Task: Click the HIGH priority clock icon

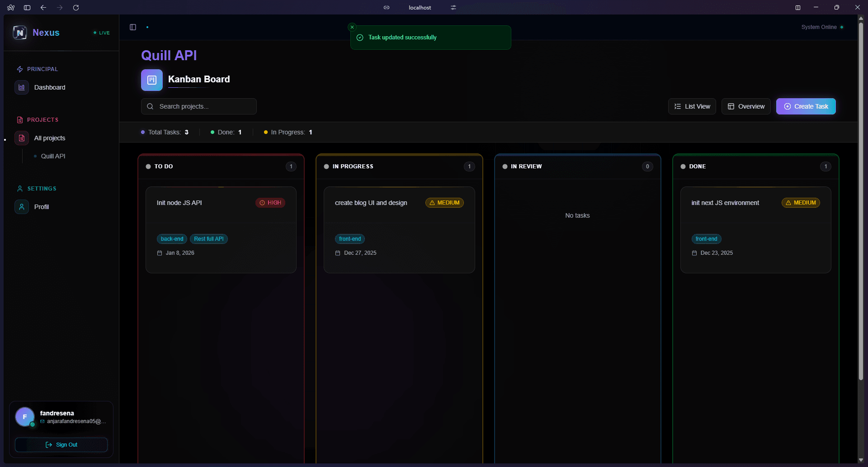Action: tap(262, 203)
